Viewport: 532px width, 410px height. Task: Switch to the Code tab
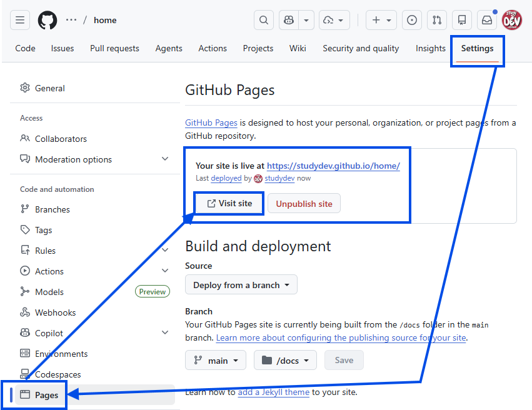[x=25, y=49]
